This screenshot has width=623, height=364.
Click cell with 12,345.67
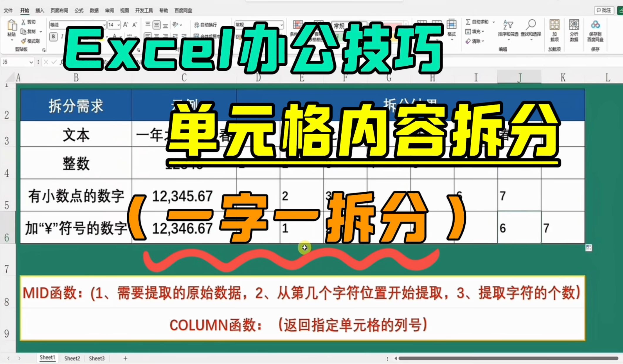tap(184, 195)
